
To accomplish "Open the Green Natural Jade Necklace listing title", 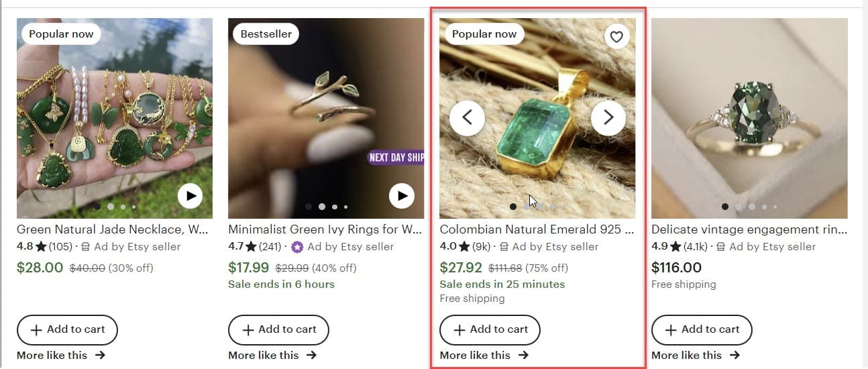I will coord(113,229).
